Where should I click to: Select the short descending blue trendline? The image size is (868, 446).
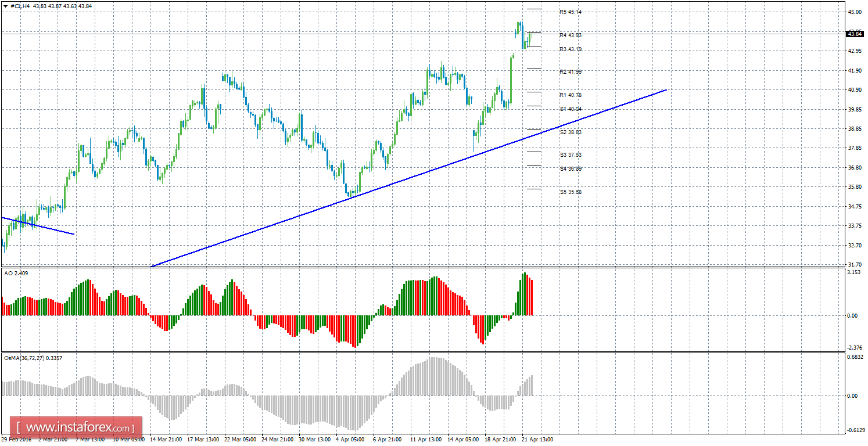click(x=37, y=225)
